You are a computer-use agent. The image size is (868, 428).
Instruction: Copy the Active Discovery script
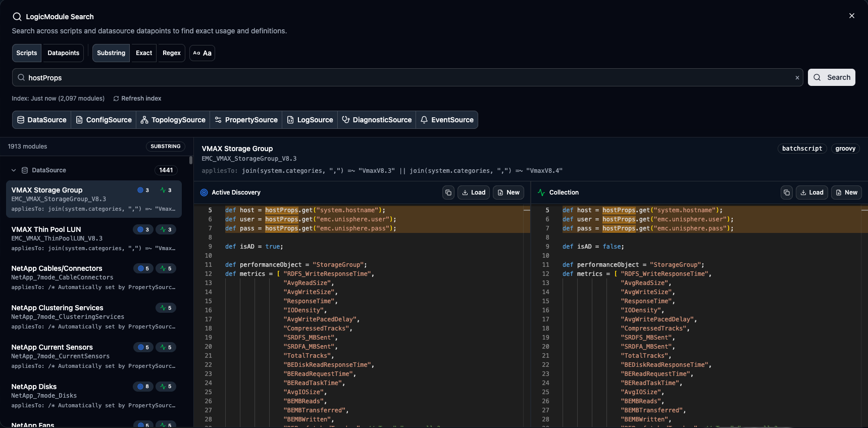pyautogui.click(x=448, y=193)
